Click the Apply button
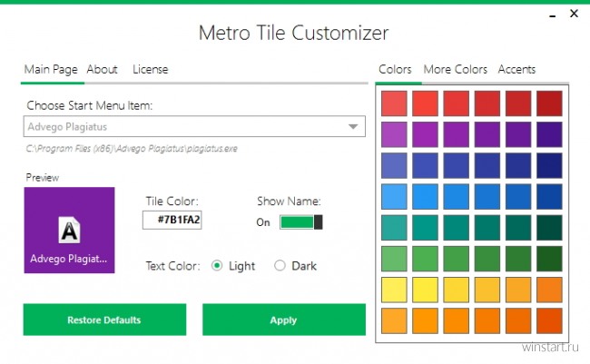 click(x=283, y=320)
